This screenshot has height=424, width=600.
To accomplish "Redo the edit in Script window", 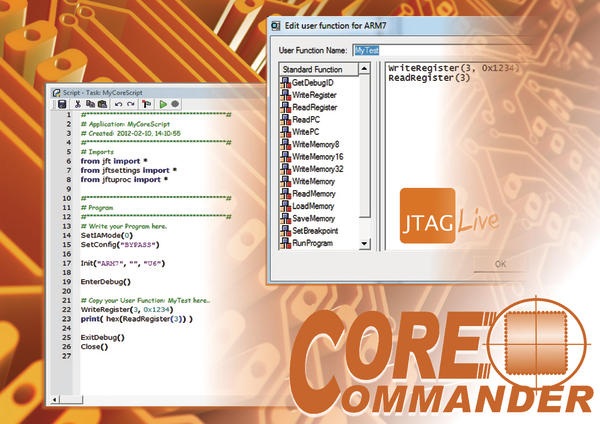I will pyautogui.click(x=131, y=104).
